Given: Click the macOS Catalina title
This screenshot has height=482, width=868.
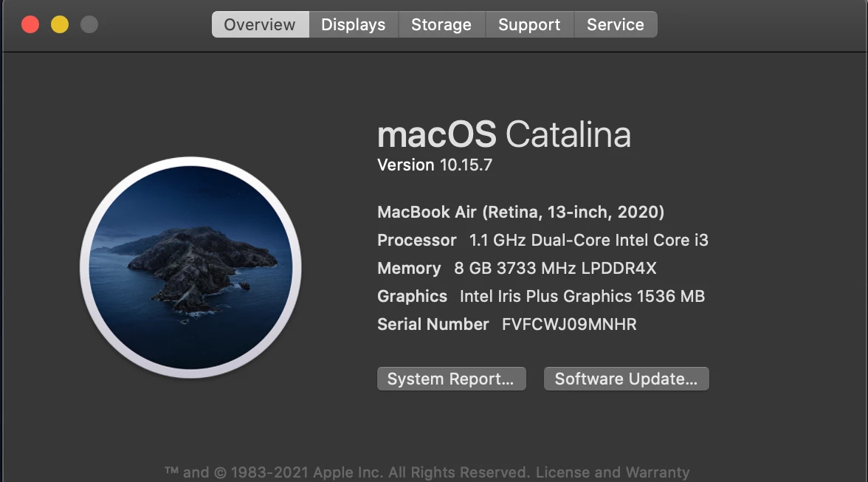Looking at the screenshot, I should click(x=503, y=134).
